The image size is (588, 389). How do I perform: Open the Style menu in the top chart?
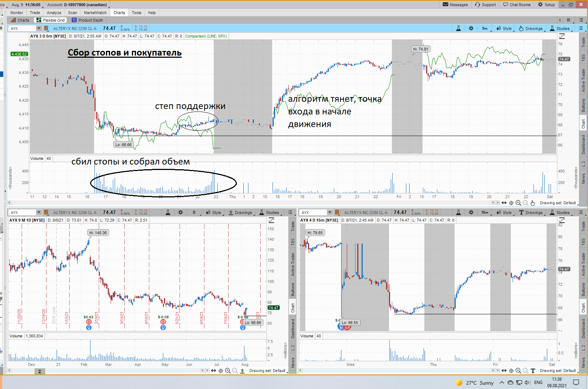[504, 29]
